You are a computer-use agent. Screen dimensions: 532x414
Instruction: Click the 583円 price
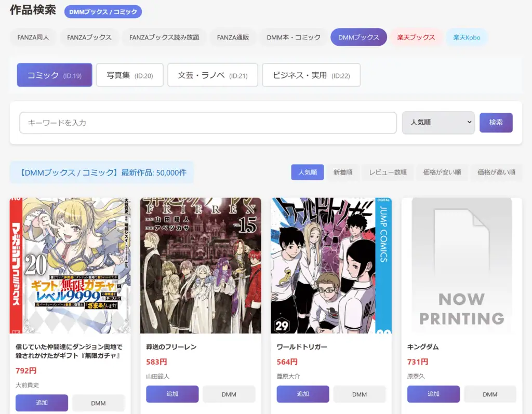coord(156,362)
